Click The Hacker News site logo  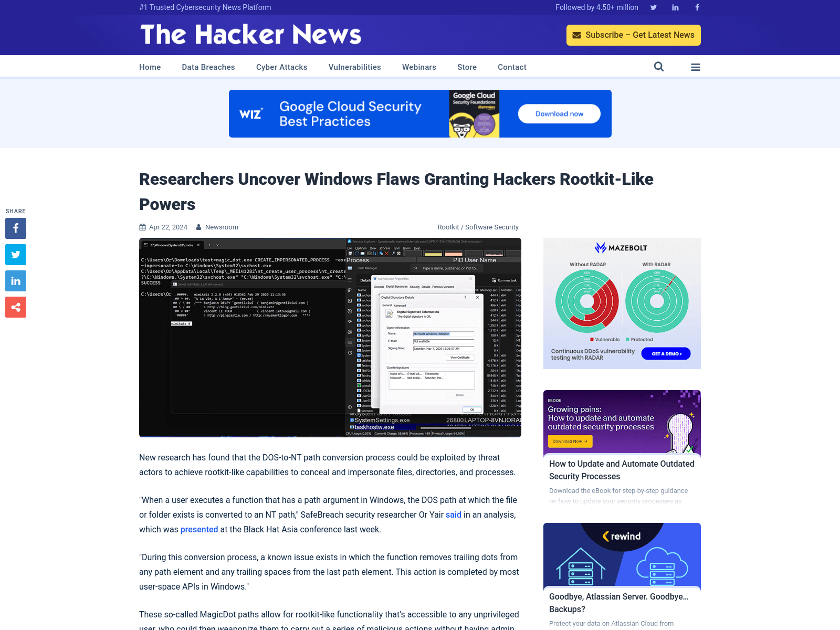point(251,35)
